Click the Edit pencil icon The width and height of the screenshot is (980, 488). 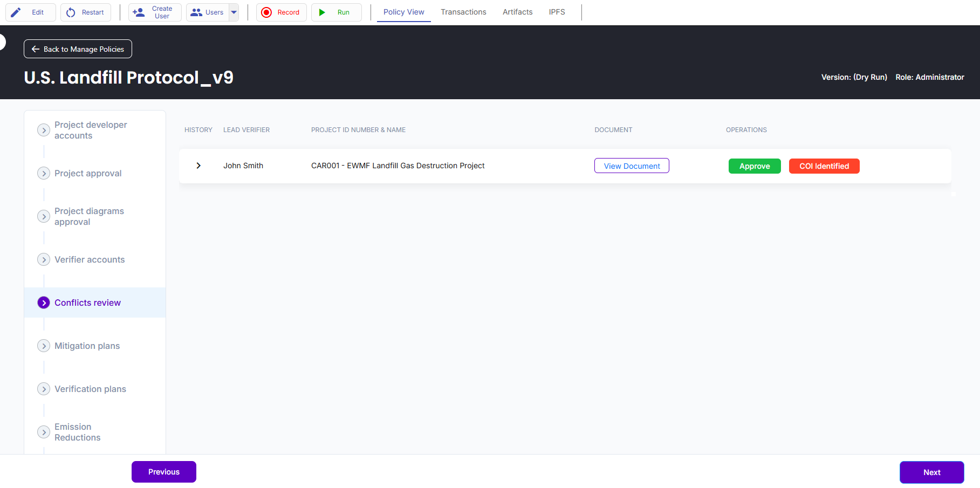tap(16, 12)
